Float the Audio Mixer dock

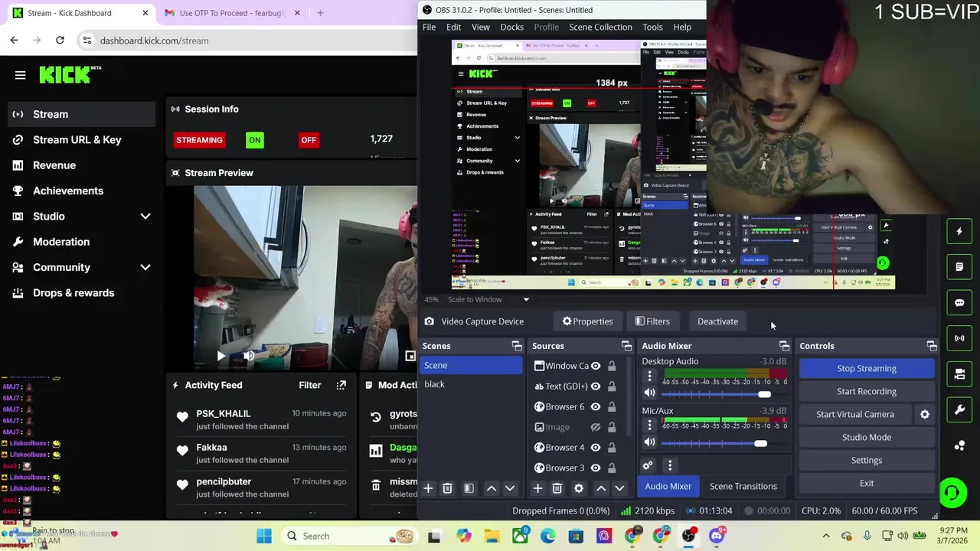point(784,346)
